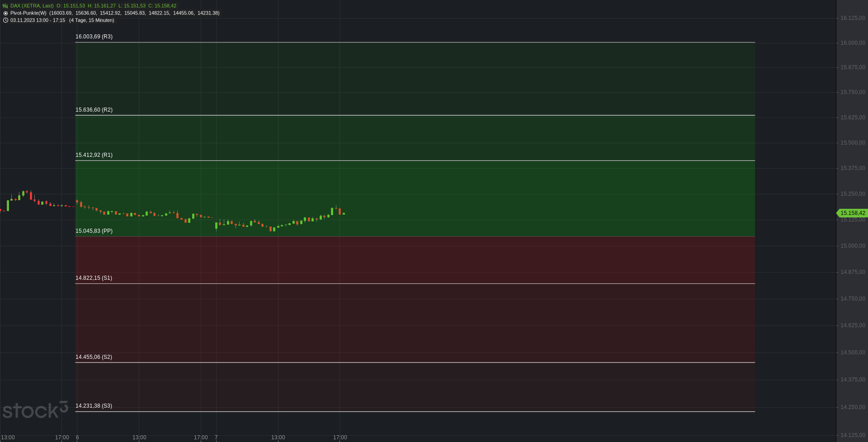Click the clock icon next to date range
Viewport: 868px width, 442px height.
pos(5,20)
